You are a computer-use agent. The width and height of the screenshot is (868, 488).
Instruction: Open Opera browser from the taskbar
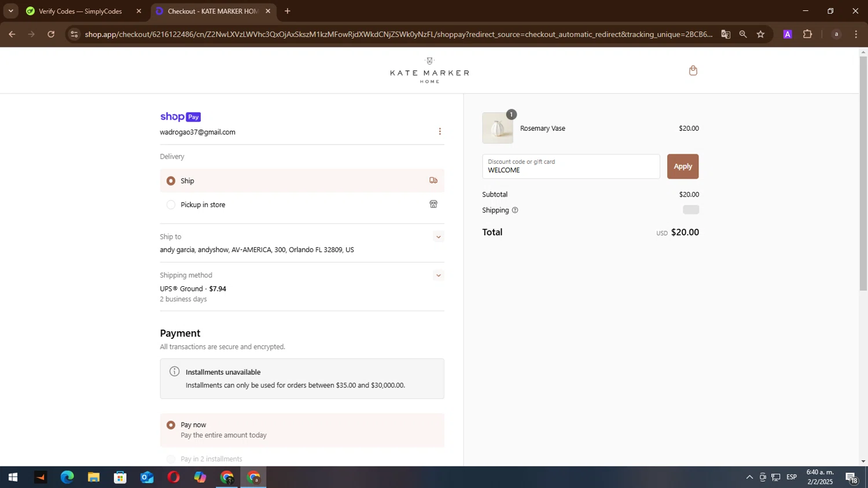click(x=174, y=478)
